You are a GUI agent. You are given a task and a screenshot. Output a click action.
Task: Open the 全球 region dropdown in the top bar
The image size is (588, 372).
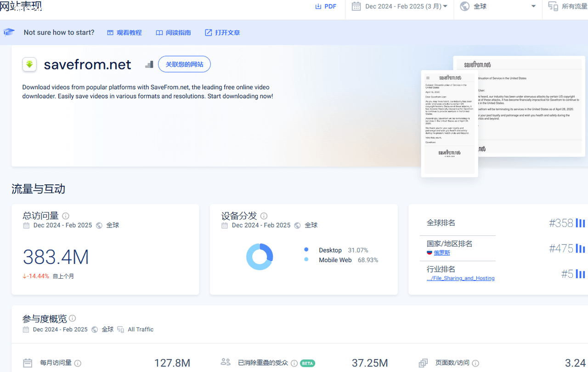pyautogui.click(x=498, y=6)
